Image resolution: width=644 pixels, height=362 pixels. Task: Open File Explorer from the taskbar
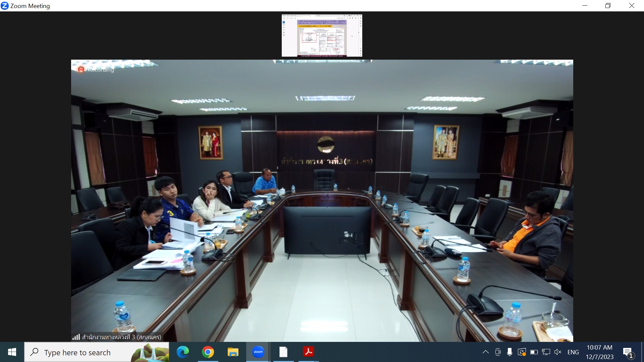point(233,352)
